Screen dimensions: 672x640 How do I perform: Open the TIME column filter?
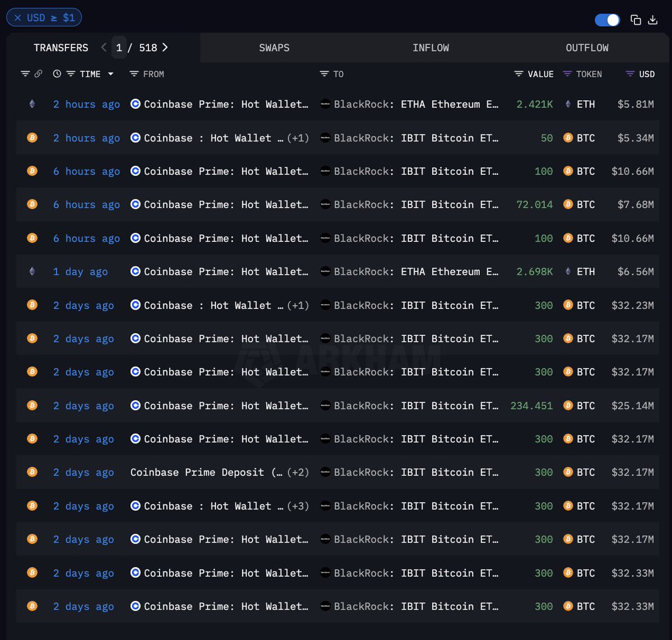pyautogui.click(x=71, y=74)
